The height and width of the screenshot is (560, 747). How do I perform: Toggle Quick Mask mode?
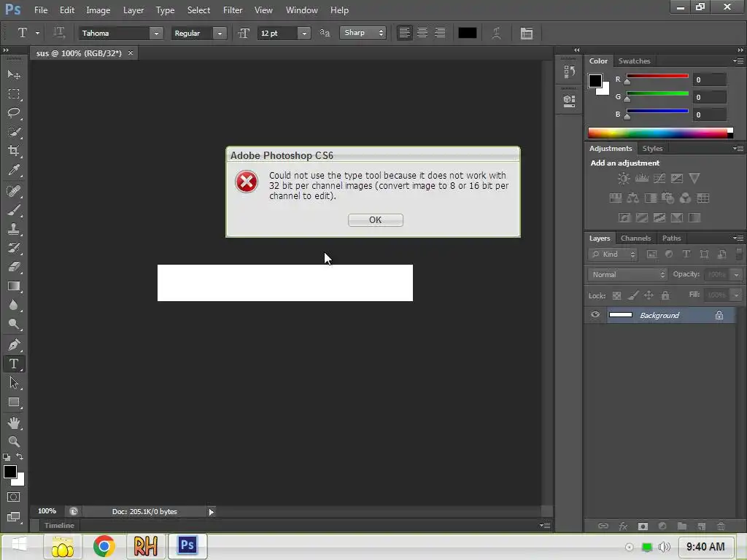click(14, 497)
